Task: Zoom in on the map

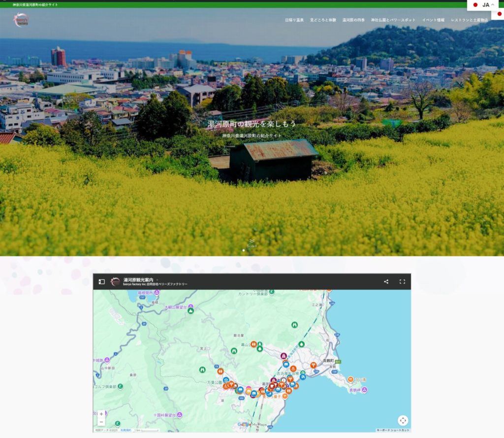Action: [101, 414]
